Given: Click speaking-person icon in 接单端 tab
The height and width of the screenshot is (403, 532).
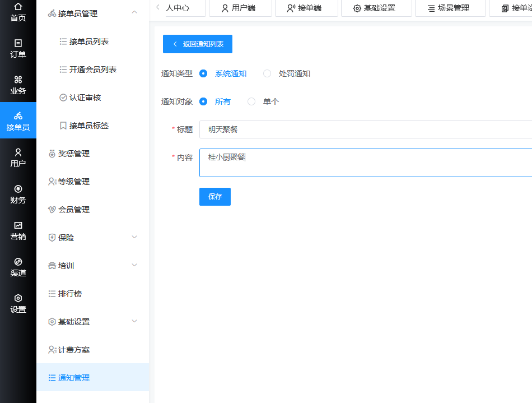Looking at the screenshot, I should (x=291, y=8).
